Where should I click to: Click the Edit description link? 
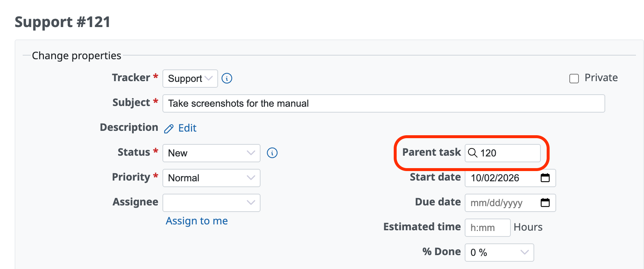point(187,128)
